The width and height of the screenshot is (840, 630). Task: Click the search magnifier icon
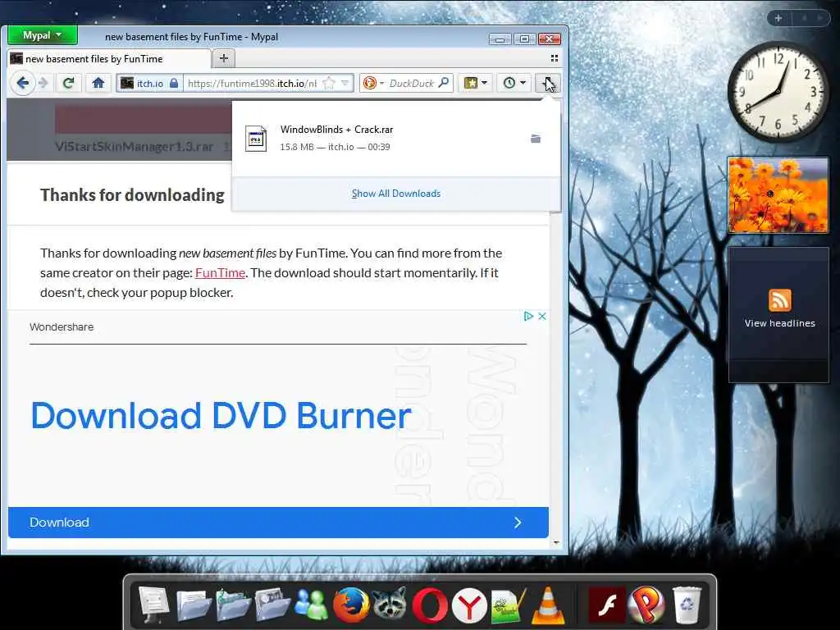pyautogui.click(x=444, y=83)
